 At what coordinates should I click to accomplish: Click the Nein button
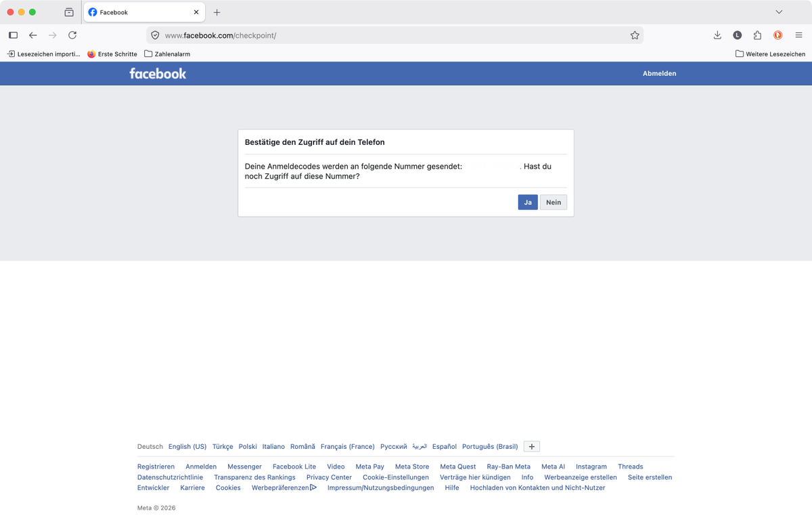click(554, 202)
